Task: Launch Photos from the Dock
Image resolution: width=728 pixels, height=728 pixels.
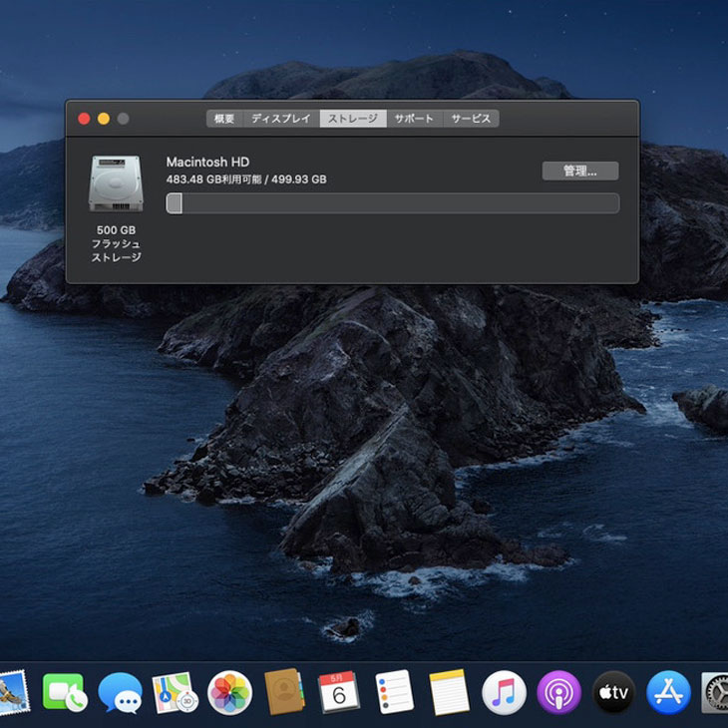Action: tap(229, 692)
